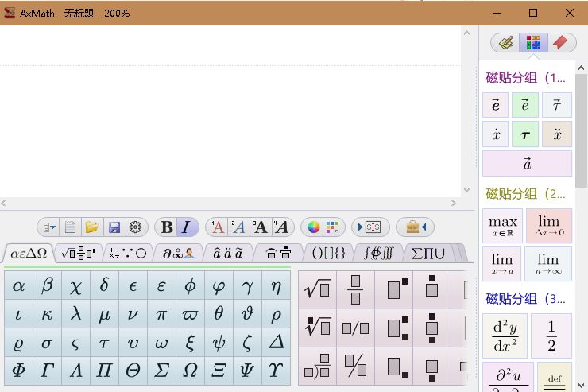Screen dimensions: 588x392
Task: Open the partial and infinity symbols tab
Action: coord(178,254)
